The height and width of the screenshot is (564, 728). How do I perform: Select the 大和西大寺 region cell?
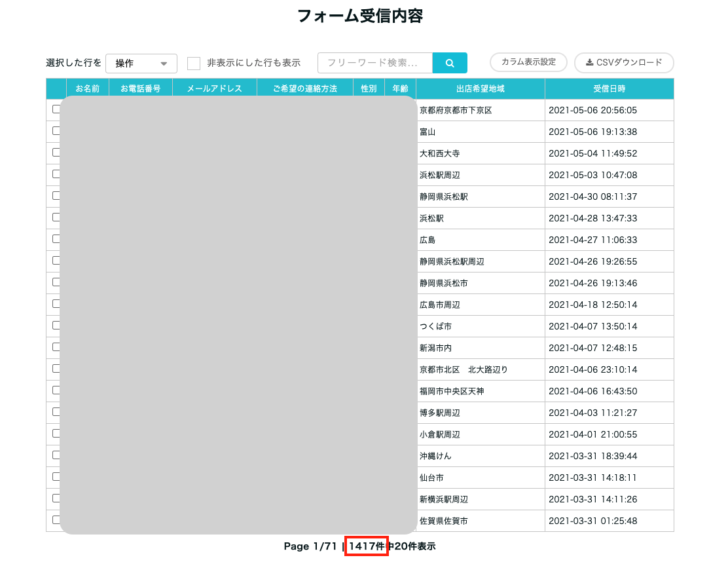(x=439, y=153)
